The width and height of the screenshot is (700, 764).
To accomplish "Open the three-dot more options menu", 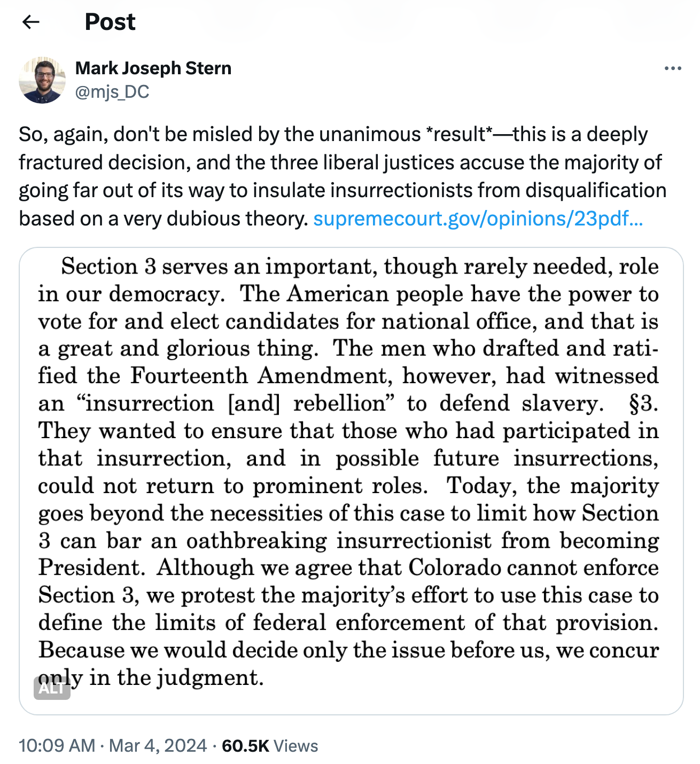I will pos(672,68).
